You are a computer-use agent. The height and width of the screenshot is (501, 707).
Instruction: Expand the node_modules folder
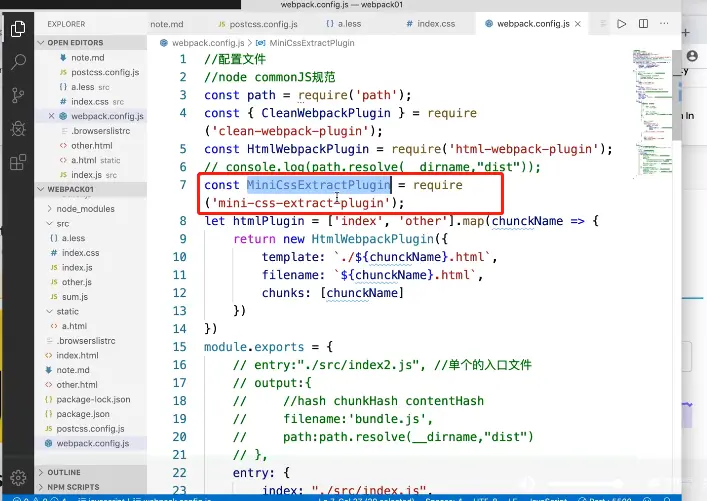coord(85,209)
